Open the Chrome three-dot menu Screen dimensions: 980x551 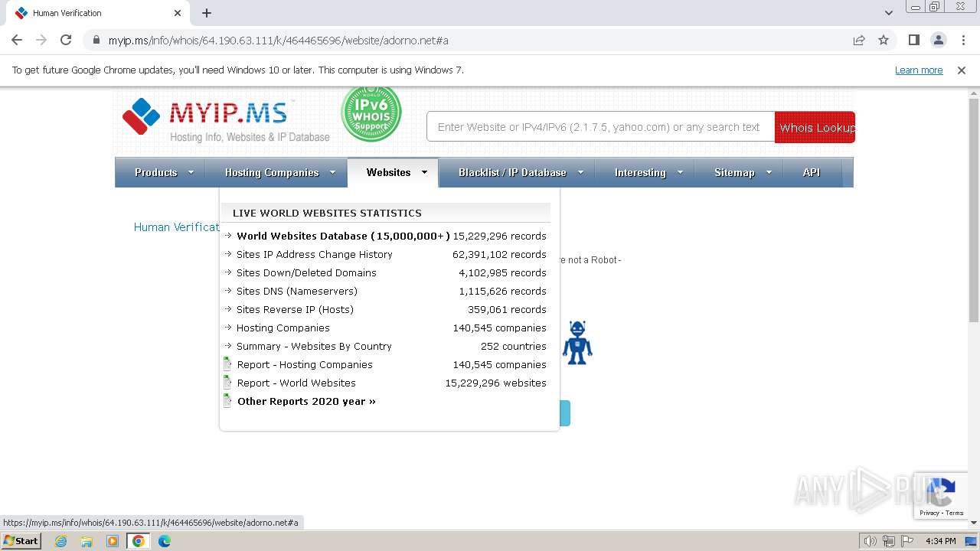(x=963, y=40)
